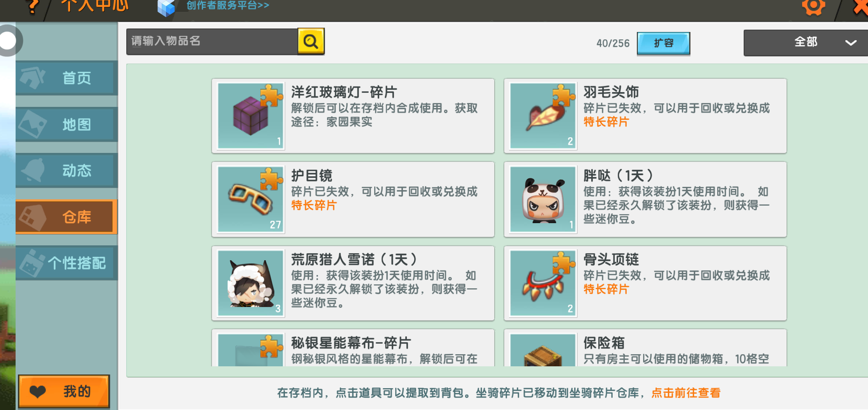Open the 创作者服务平台 link
868x410 pixels.
[228, 5]
